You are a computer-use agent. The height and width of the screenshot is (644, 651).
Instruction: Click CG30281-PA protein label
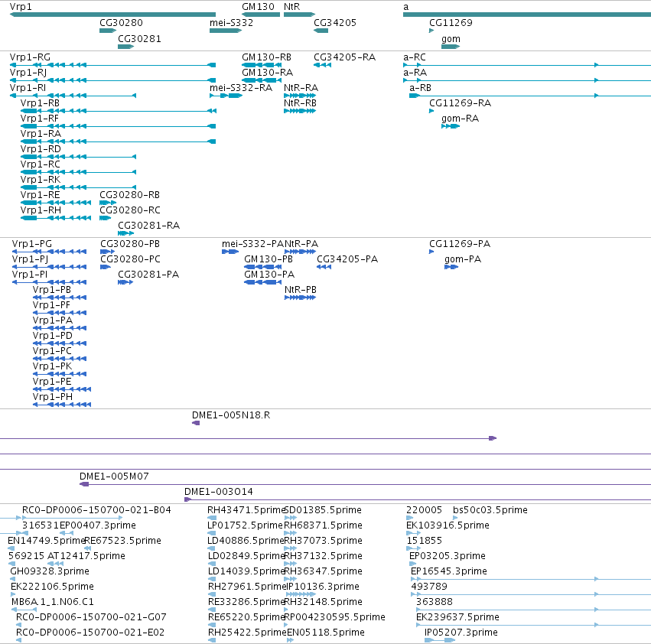point(148,275)
